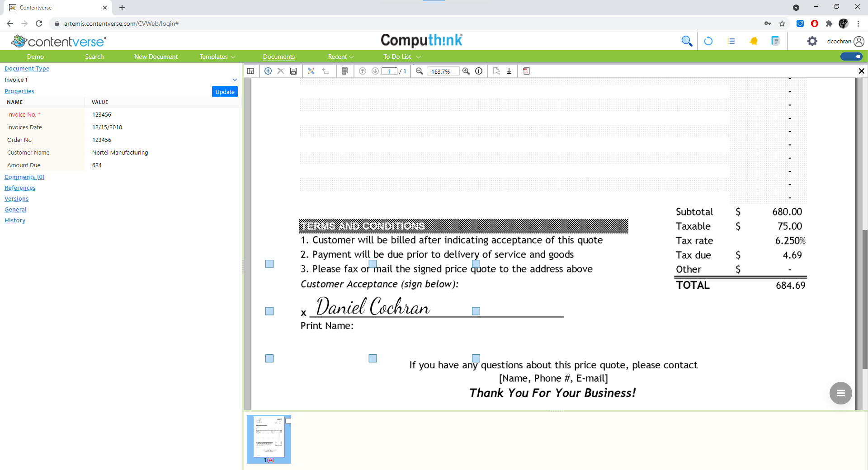Open the General section link

tap(15, 210)
